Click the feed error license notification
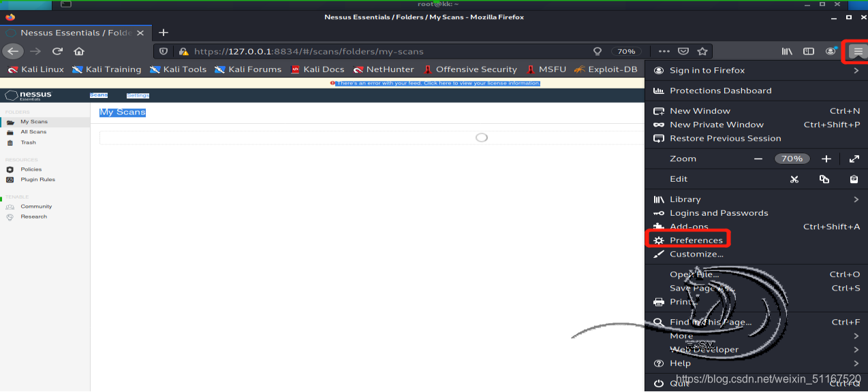This screenshot has height=392, width=868. click(435, 83)
